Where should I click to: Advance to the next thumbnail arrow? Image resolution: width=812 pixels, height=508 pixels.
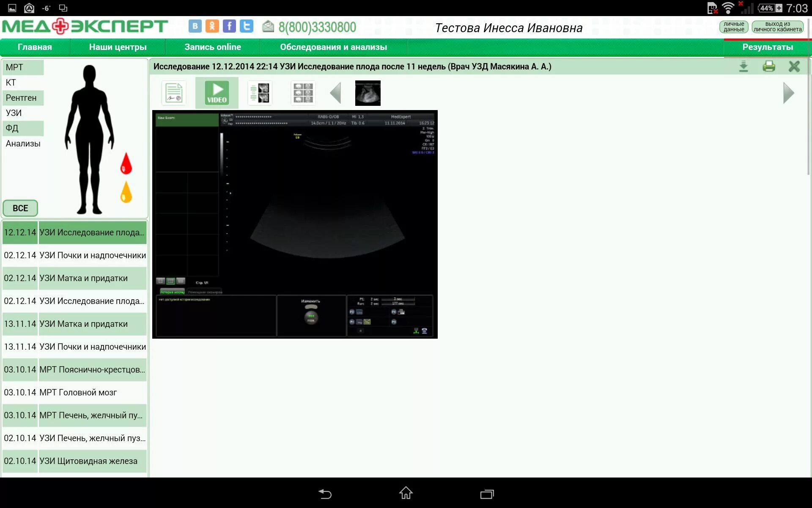[788, 93]
